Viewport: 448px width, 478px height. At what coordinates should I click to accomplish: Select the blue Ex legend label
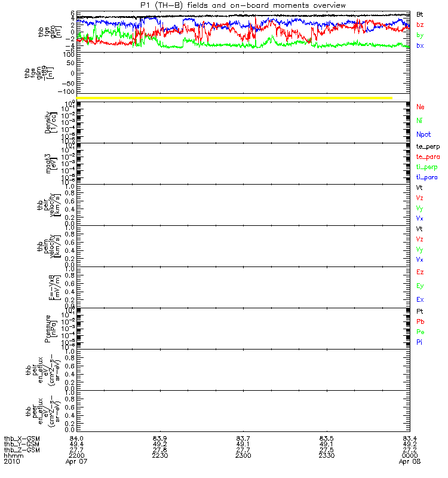(x=420, y=300)
